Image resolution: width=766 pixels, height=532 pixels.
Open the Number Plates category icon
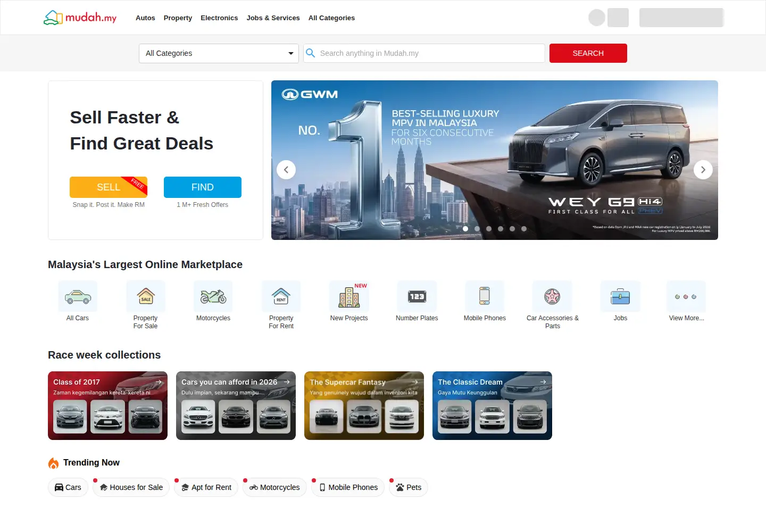(417, 296)
